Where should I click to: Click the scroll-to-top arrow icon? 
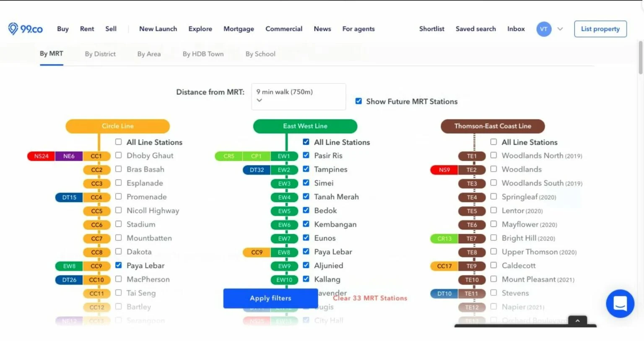click(x=577, y=321)
